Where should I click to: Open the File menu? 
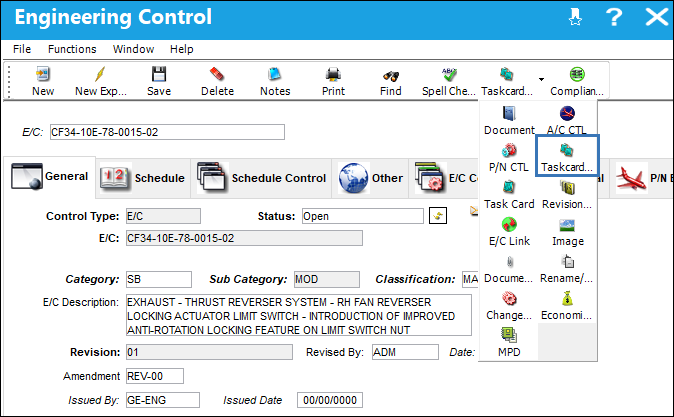click(x=22, y=49)
